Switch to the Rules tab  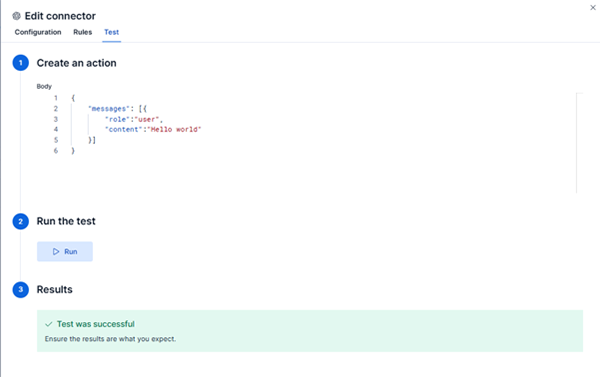[83, 32]
